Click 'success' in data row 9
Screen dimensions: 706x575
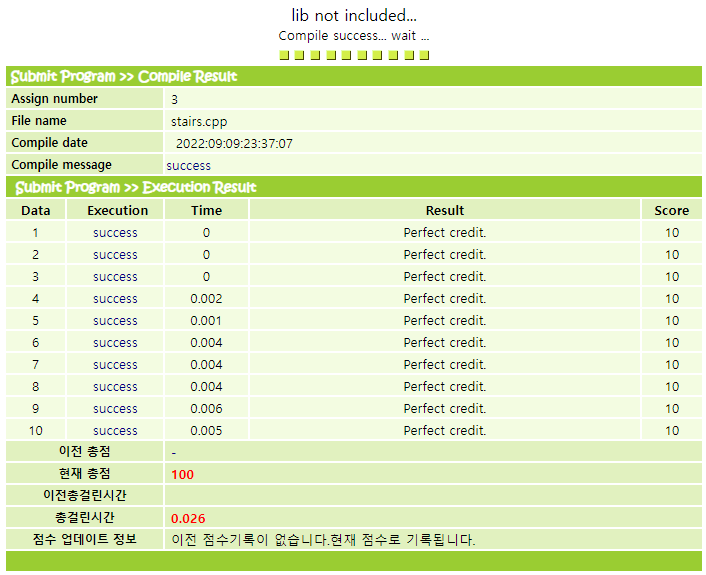[115, 409]
